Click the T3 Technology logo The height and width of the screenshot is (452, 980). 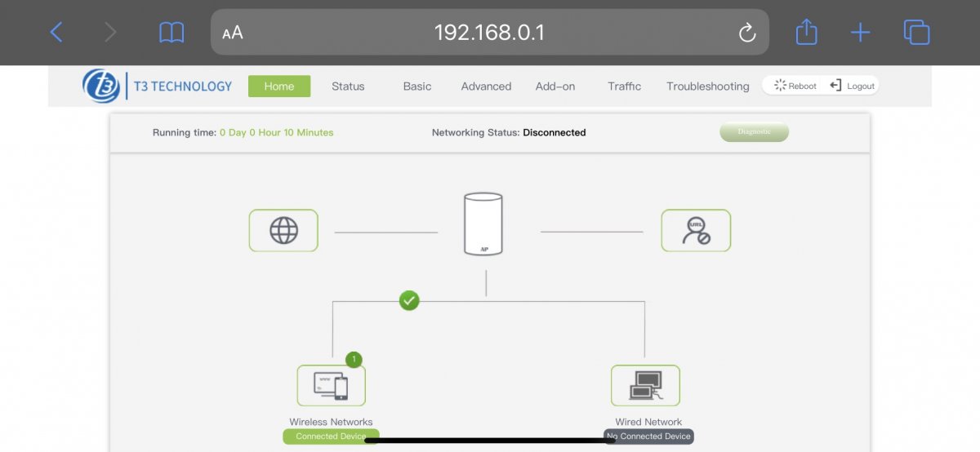point(158,86)
